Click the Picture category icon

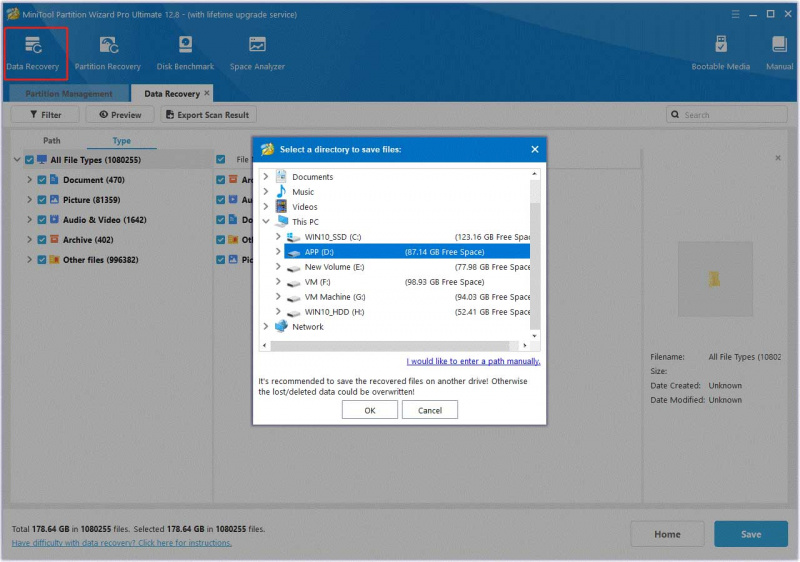(x=54, y=199)
